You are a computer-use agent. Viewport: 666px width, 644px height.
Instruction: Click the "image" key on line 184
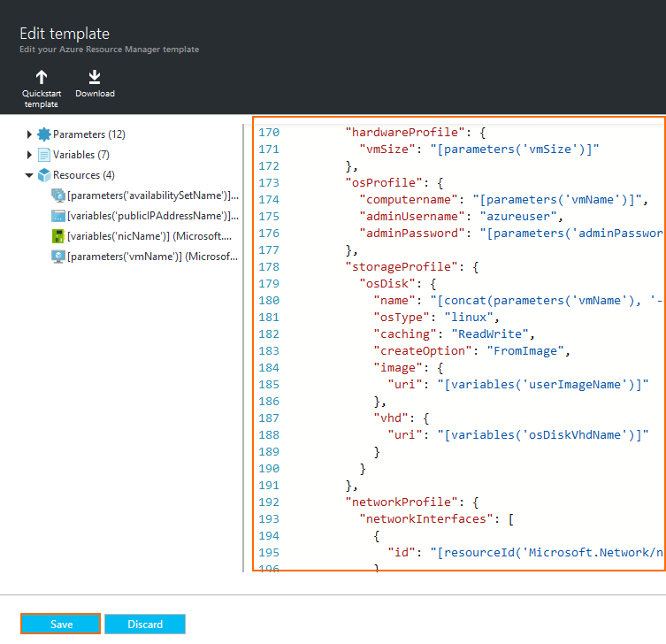click(x=398, y=368)
